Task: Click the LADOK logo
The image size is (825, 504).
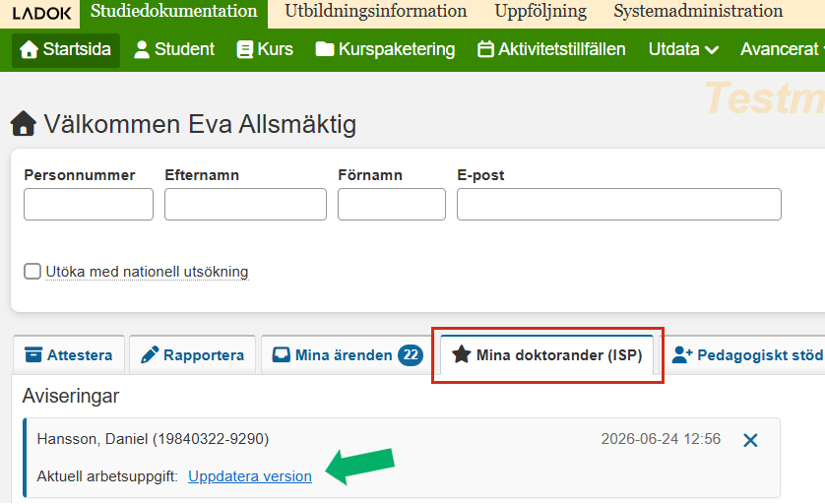Action: click(x=41, y=13)
